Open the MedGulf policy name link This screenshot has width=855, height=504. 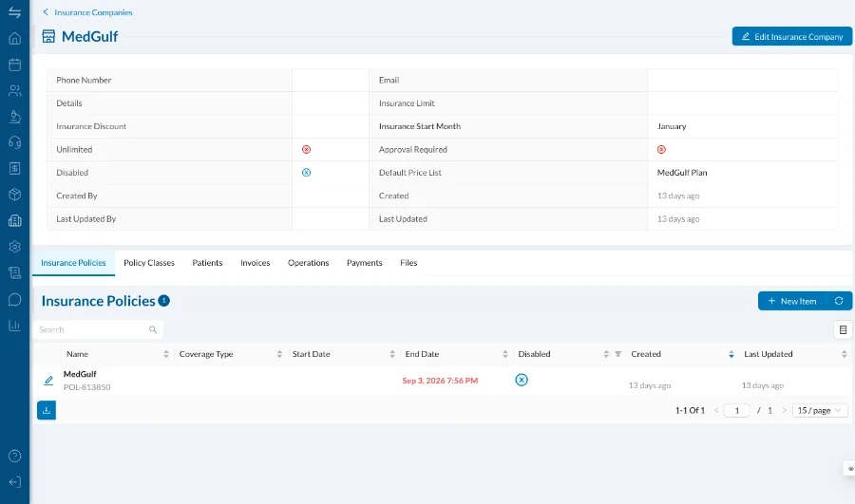click(80, 374)
